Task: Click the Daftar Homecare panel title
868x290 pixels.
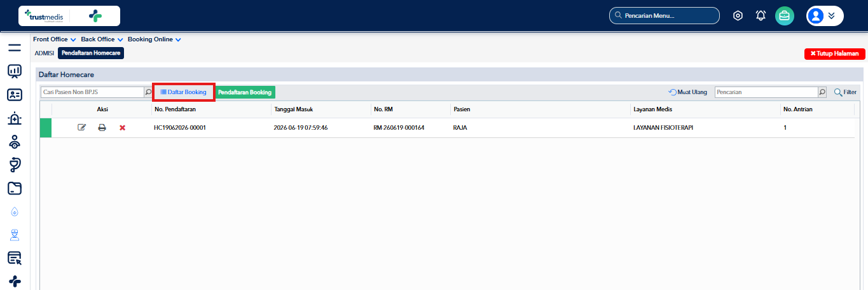Action: 67,75
